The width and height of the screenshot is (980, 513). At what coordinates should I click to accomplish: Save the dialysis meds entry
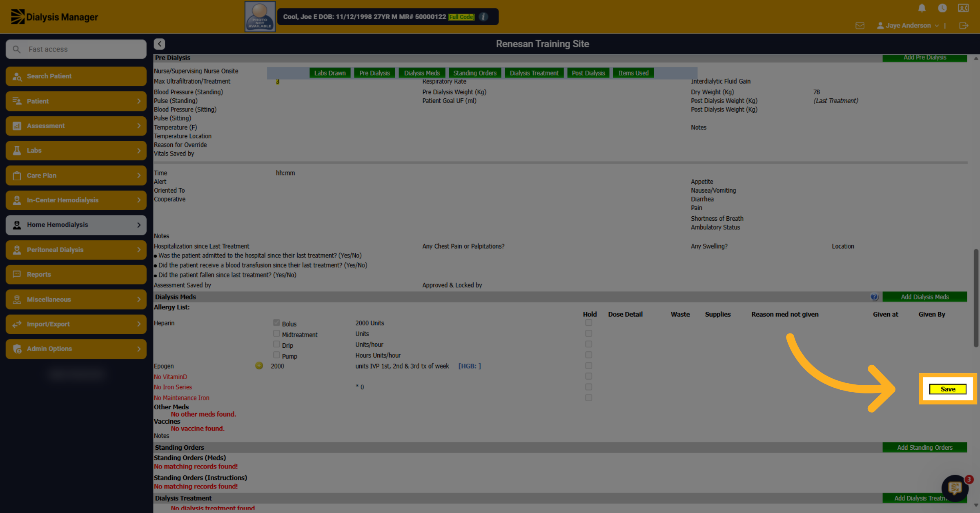coord(948,389)
